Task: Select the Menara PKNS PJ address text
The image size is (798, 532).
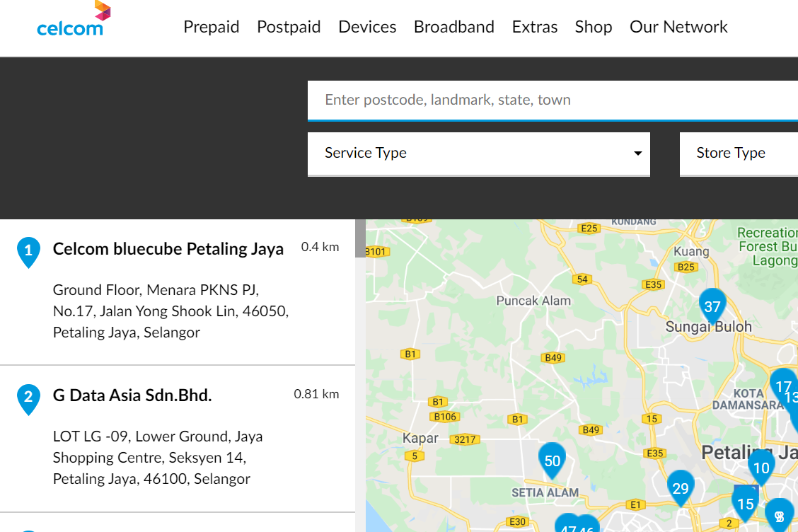Action: tap(171, 311)
